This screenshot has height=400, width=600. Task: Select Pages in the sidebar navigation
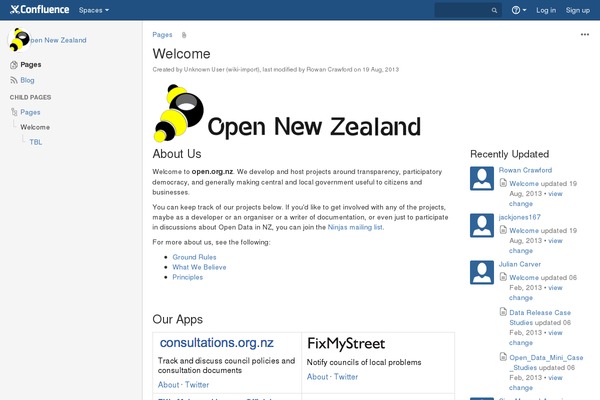(x=31, y=65)
